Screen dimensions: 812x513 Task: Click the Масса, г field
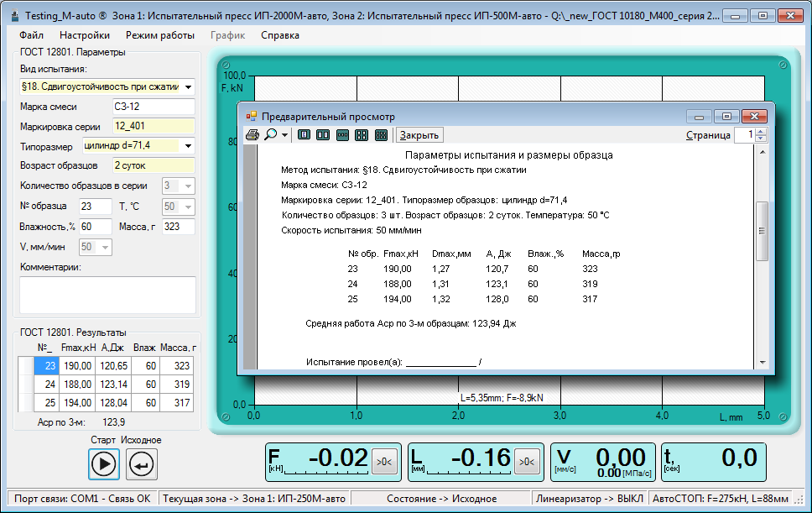pyautogui.click(x=179, y=227)
